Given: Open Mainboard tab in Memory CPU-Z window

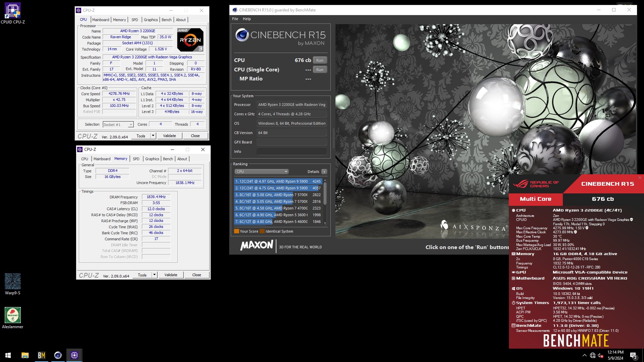Looking at the screenshot, I should coord(102,159).
